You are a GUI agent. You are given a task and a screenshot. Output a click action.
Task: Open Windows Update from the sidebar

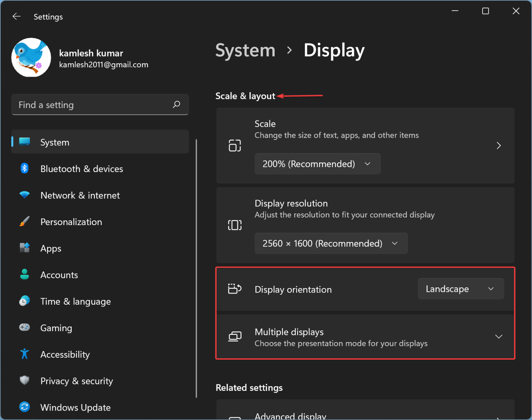(76, 407)
